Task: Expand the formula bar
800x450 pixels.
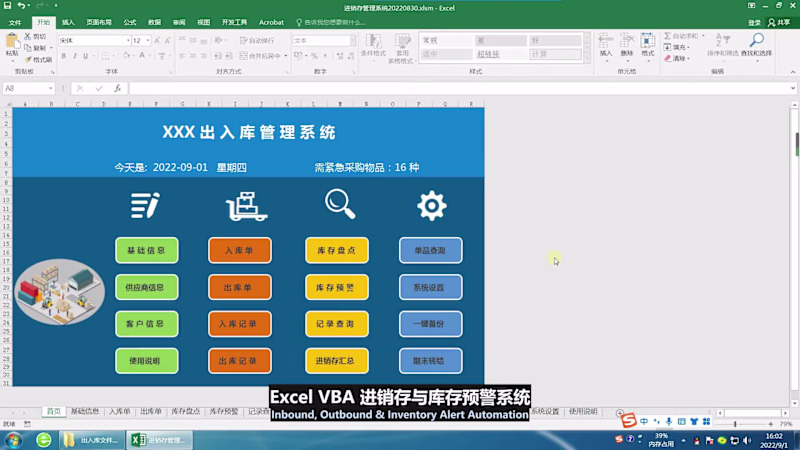Action: click(x=792, y=88)
